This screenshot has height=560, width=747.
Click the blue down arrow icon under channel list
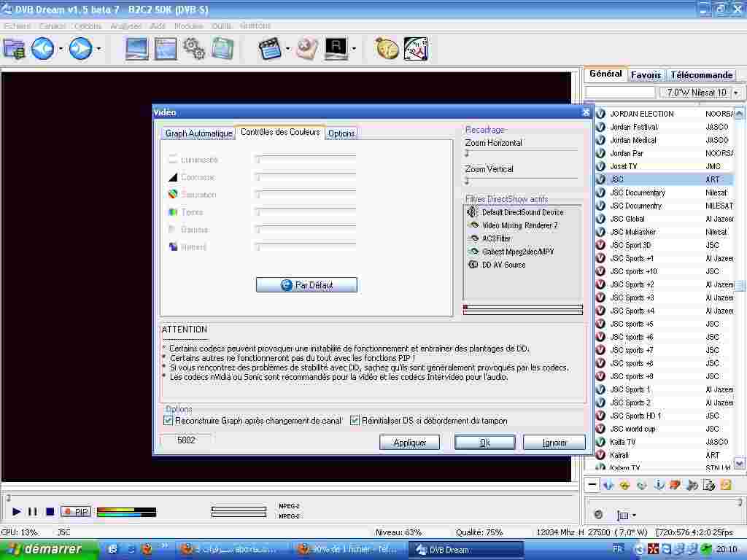tap(608, 485)
